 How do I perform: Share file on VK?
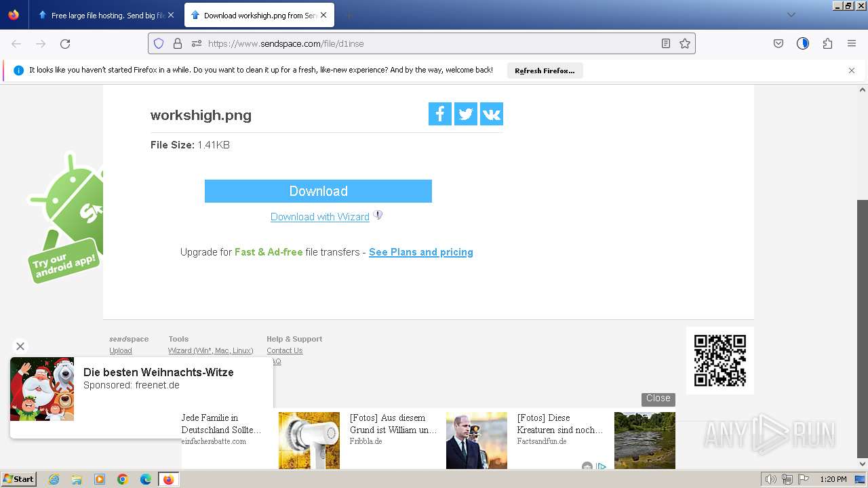(492, 114)
